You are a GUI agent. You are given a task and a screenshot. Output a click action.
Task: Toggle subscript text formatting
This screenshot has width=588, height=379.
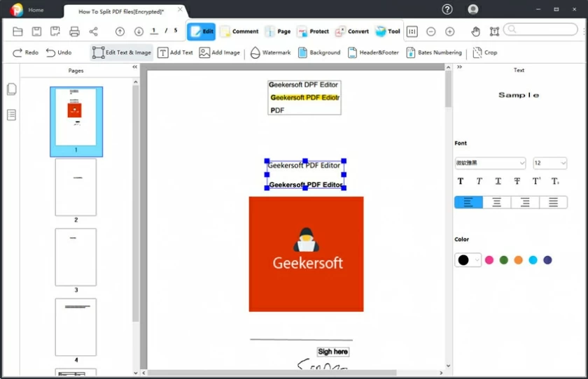555,181
